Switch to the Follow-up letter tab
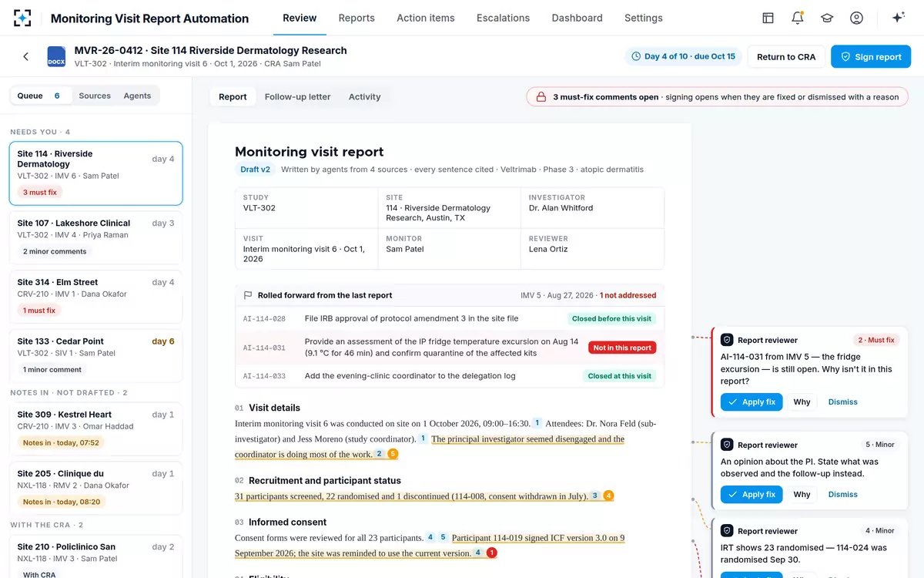This screenshot has height=578, width=924. [x=297, y=96]
